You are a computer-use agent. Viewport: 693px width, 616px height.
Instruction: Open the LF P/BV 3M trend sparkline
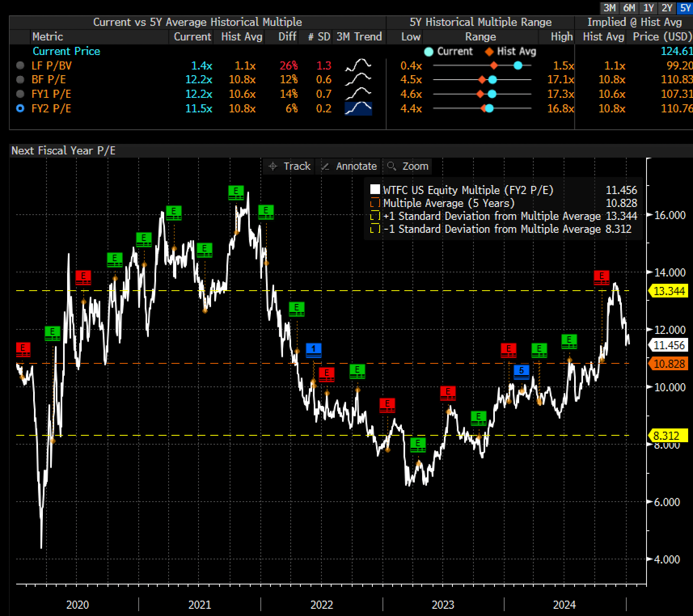pyautogui.click(x=358, y=65)
